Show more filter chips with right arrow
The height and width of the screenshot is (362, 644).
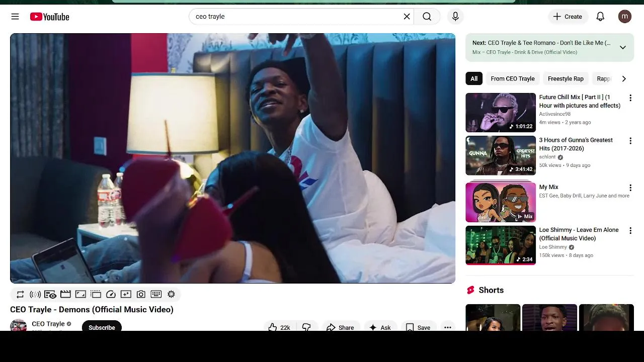[624, 78]
